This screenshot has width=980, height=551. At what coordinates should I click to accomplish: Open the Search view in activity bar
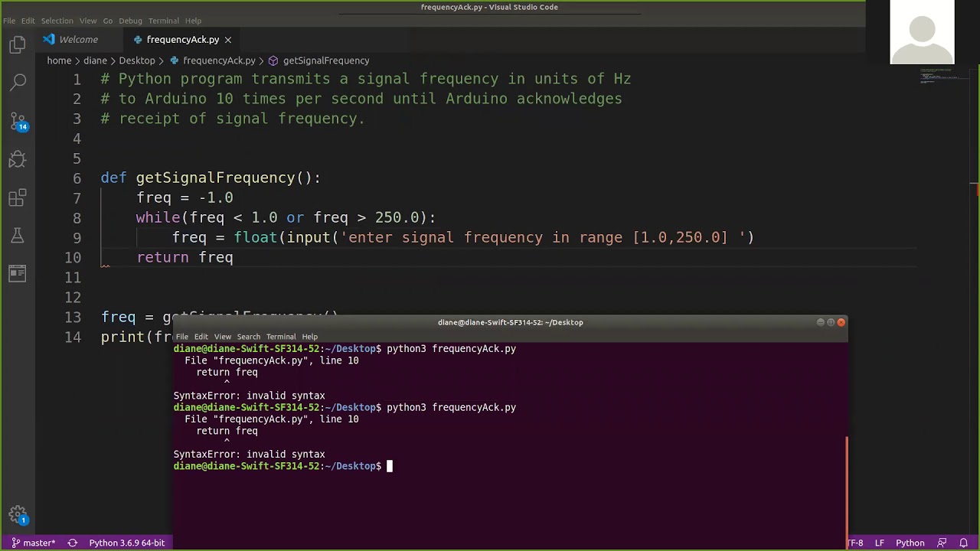18,82
